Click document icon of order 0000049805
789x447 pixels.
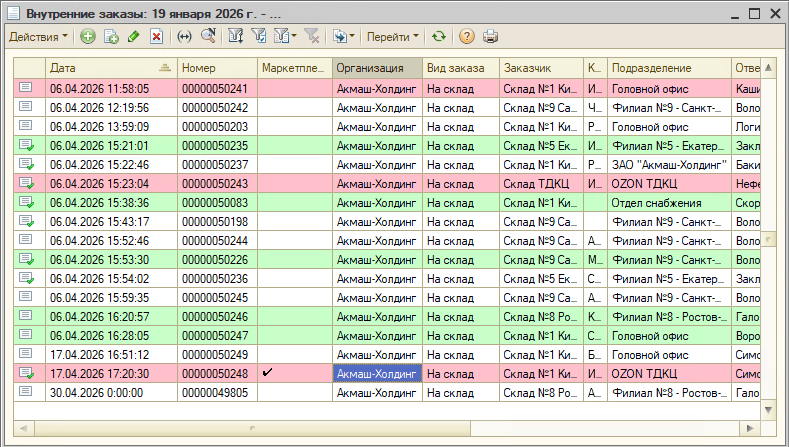(x=26, y=392)
